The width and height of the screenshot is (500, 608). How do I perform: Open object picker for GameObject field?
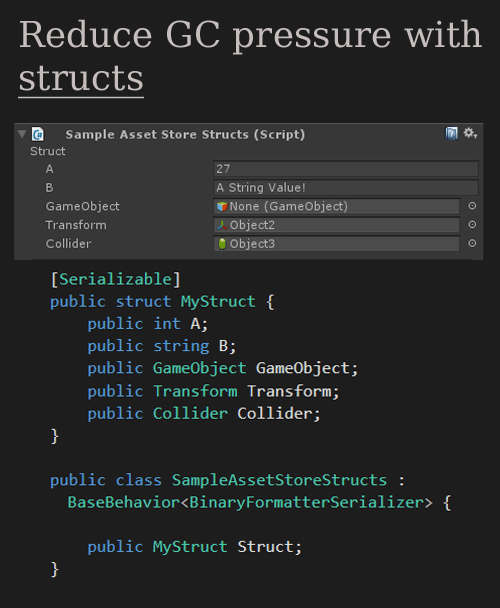[x=472, y=206]
